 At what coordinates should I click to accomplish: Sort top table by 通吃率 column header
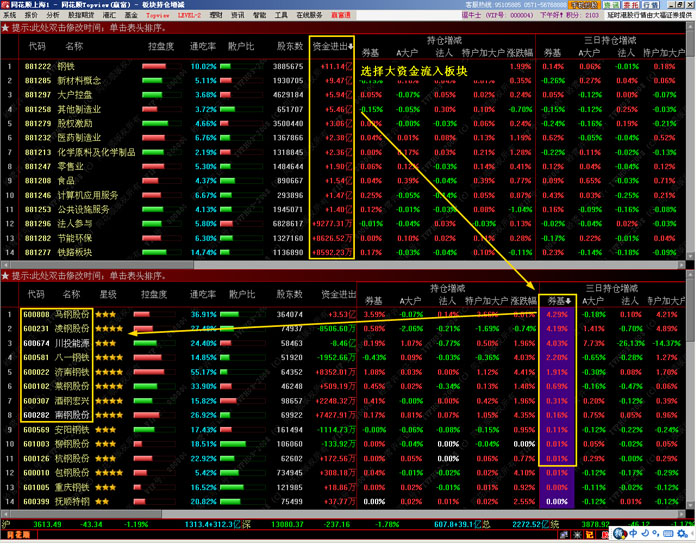pos(203,46)
